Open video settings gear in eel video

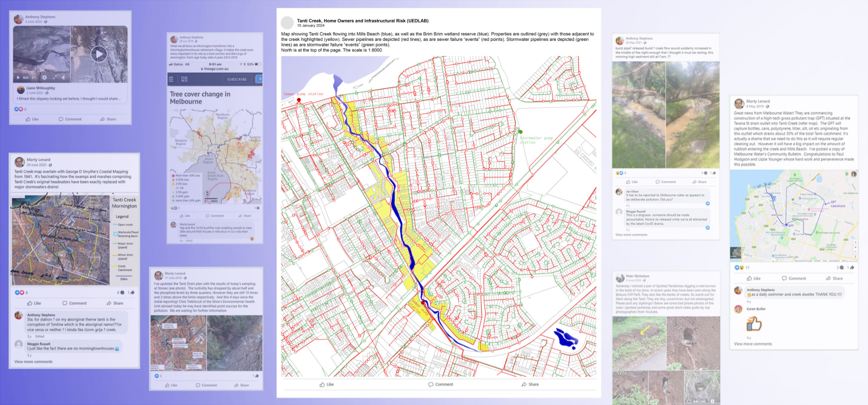pyautogui.click(x=44, y=77)
